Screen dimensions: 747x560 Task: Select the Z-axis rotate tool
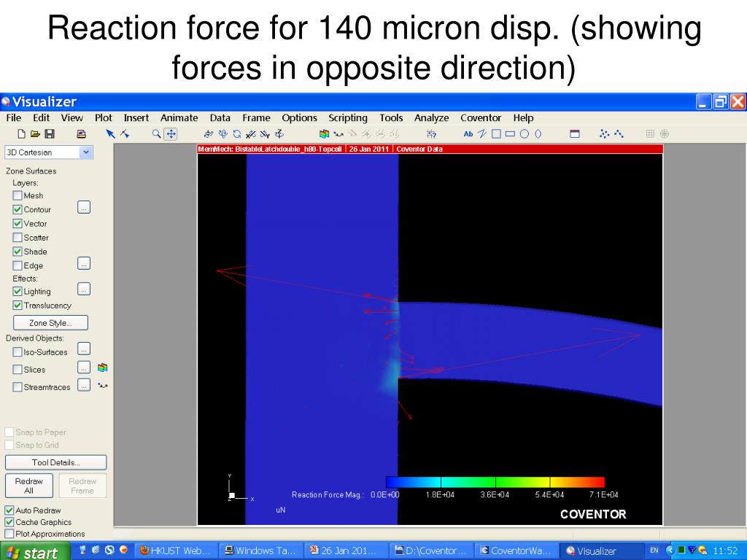point(279,134)
